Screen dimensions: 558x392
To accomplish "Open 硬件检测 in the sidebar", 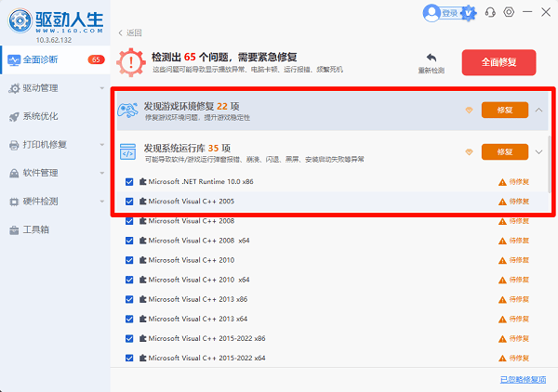I will coord(56,202).
